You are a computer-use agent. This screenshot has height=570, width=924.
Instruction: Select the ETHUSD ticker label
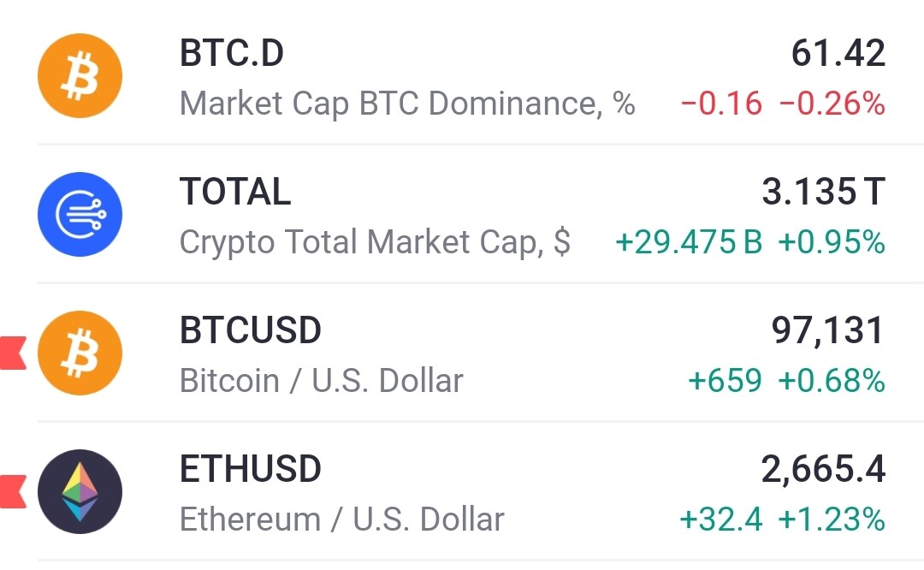click(251, 469)
